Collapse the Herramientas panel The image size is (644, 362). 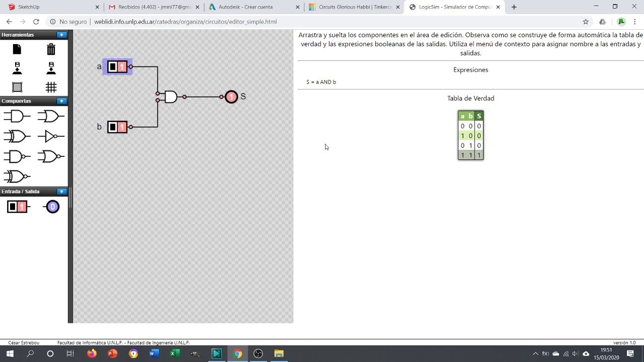click(x=61, y=35)
